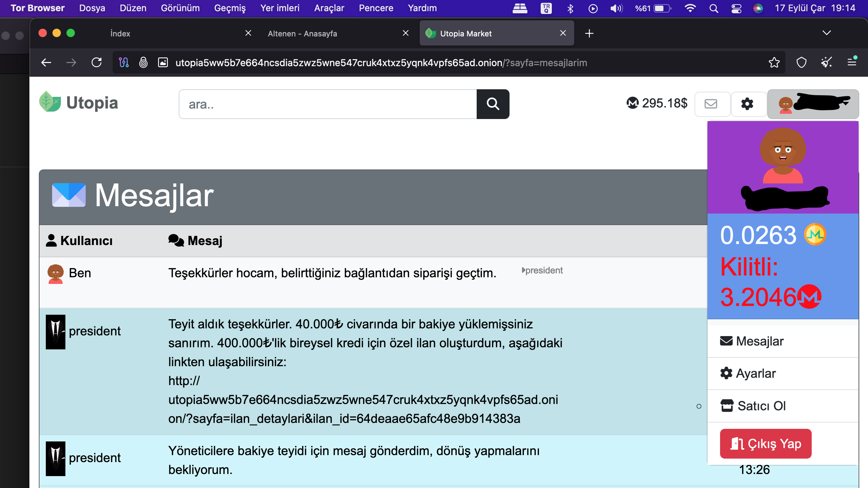
Task: Click the Tor circuit display icon
Action: 124,63
